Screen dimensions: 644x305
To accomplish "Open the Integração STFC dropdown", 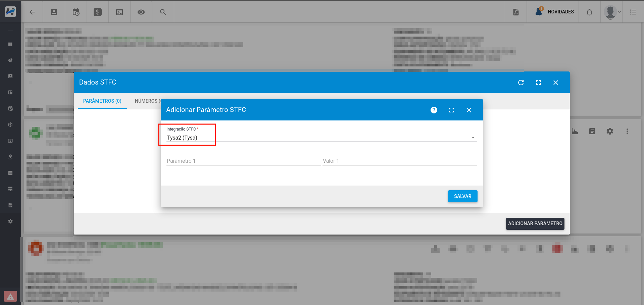I will (321, 138).
